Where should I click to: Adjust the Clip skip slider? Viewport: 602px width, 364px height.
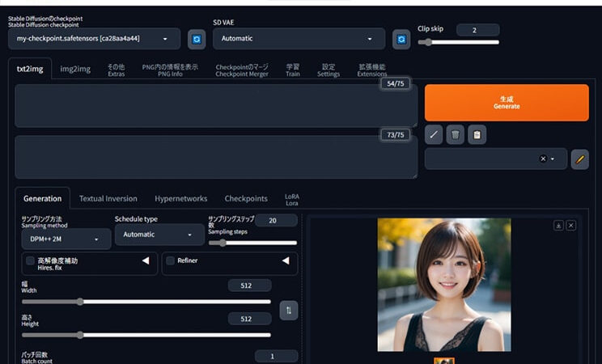coord(459,42)
